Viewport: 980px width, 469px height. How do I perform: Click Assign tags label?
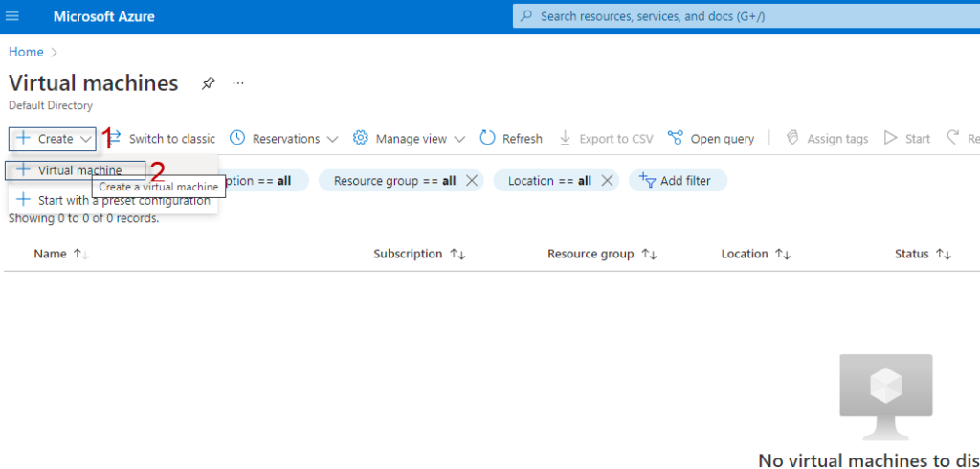coord(837,139)
